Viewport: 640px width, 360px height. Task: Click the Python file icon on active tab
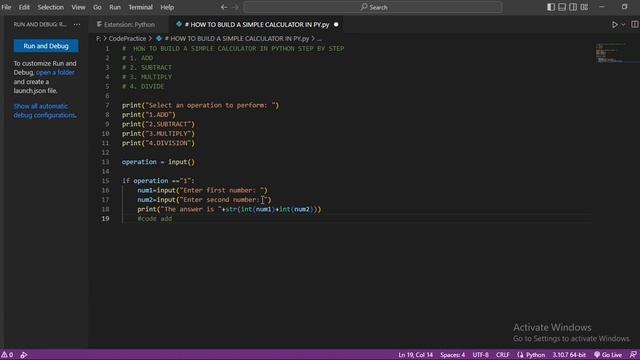[179, 24]
